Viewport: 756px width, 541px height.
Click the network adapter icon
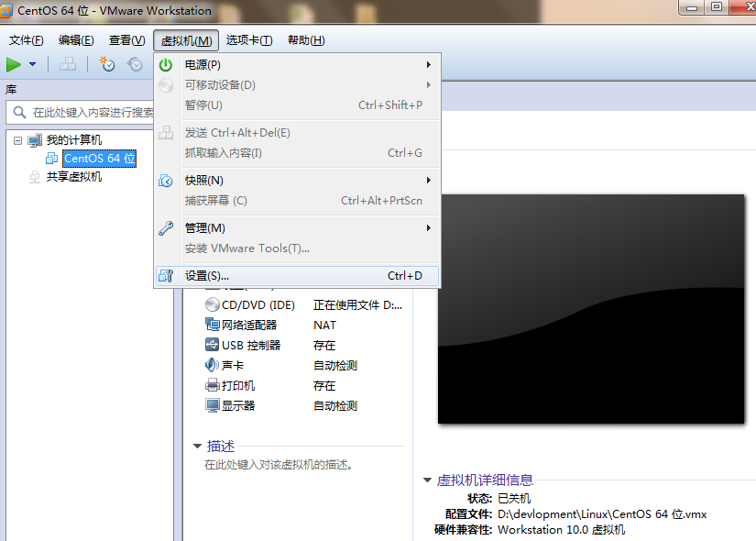click(x=213, y=325)
